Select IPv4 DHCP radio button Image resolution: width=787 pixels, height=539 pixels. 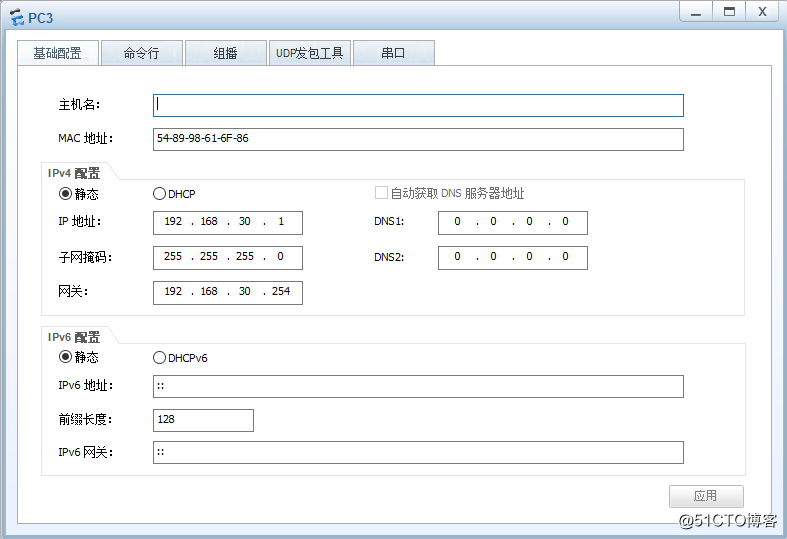click(x=159, y=193)
